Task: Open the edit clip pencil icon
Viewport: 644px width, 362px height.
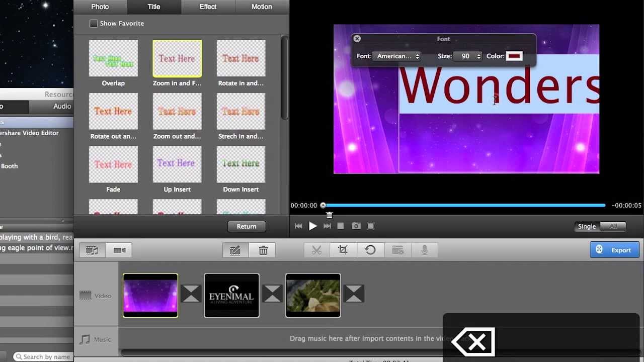Action: (x=235, y=250)
